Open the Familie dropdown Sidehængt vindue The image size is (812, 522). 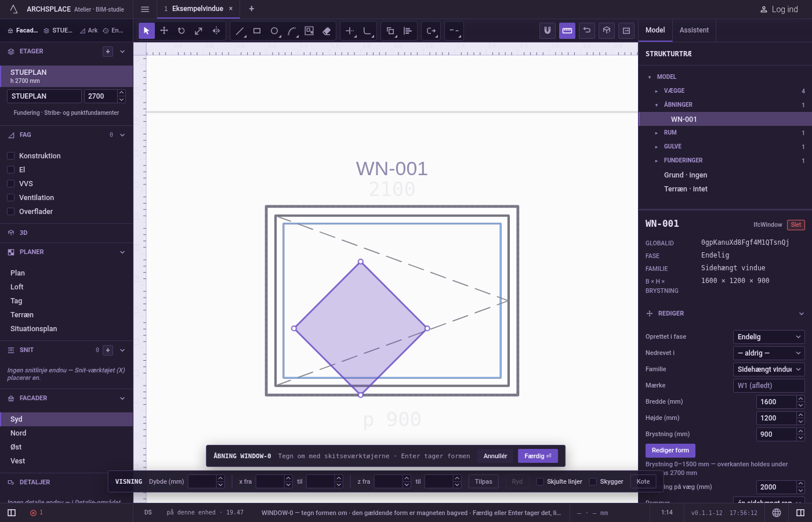coord(769,369)
